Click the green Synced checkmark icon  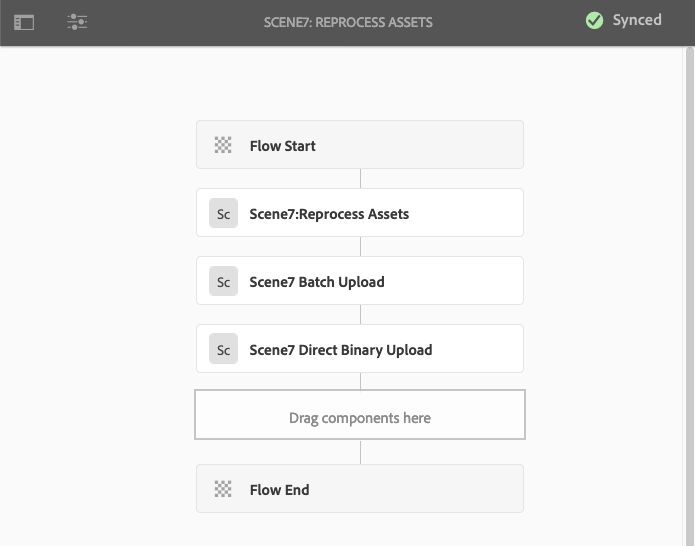pyautogui.click(x=594, y=21)
